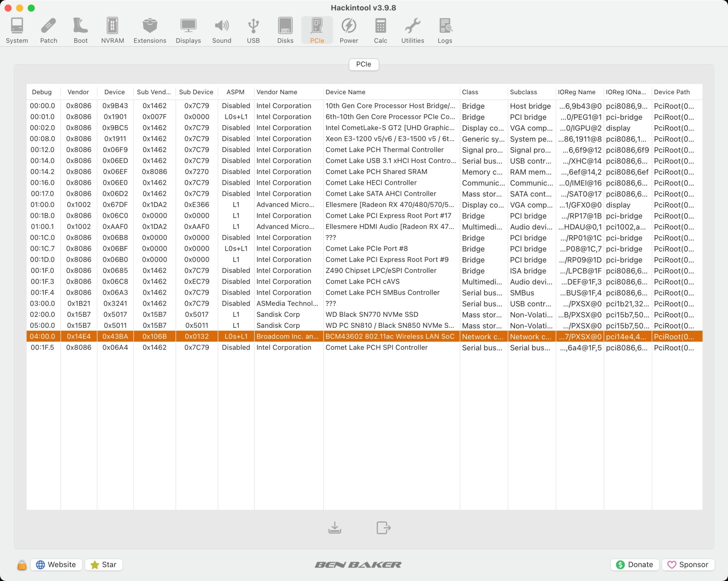Open the NVRAM section
Image resolution: width=728 pixels, height=581 pixels.
(112, 31)
